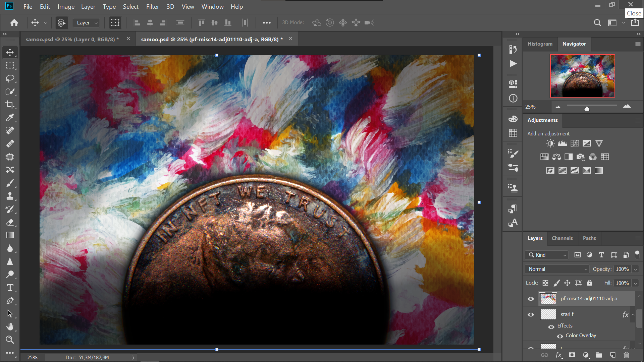Go to the Home screen icon
The image size is (644, 362).
click(14, 22)
